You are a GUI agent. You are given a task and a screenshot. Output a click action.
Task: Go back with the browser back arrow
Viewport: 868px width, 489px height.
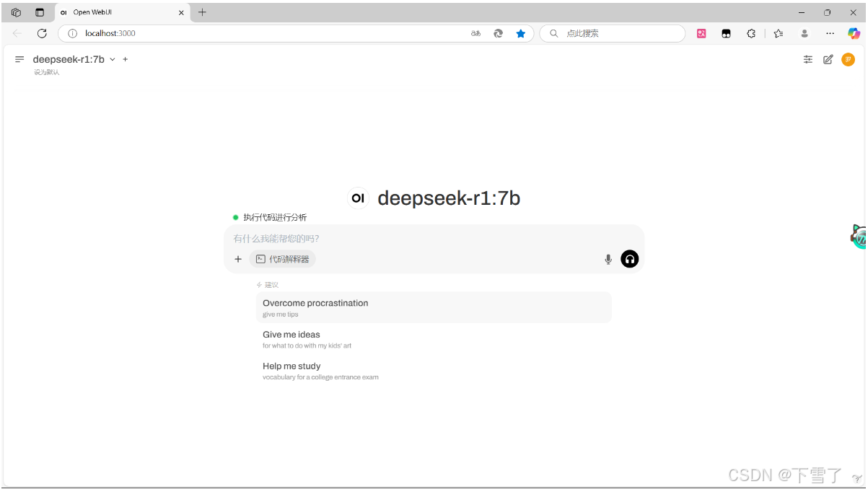point(17,33)
